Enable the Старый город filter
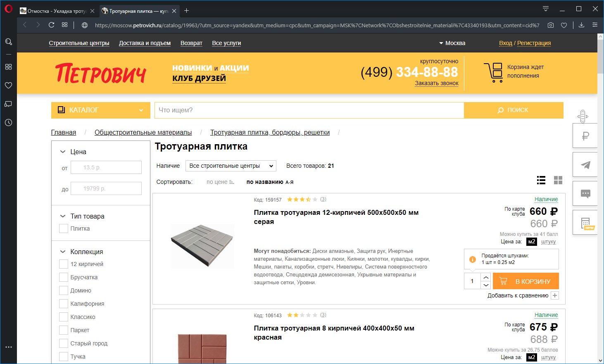Image resolution: width=604 pixels, height=364 pixels. point(64,343)
